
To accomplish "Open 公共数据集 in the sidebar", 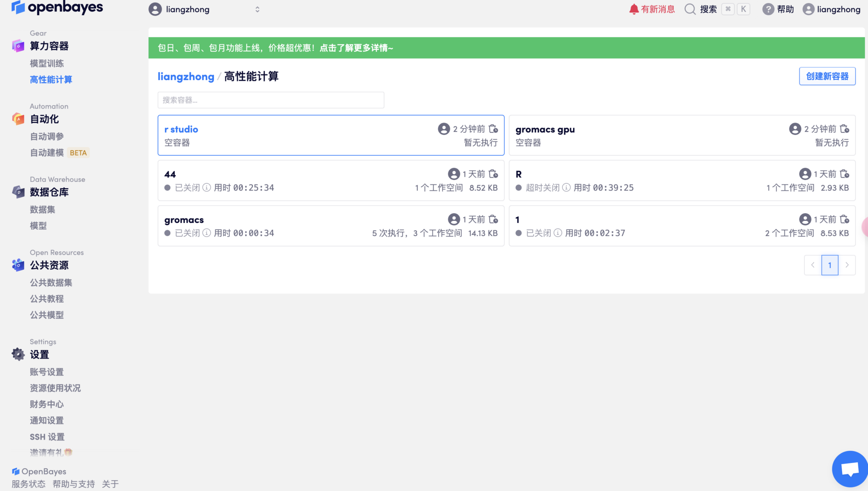I will click(x=51, y=283).
